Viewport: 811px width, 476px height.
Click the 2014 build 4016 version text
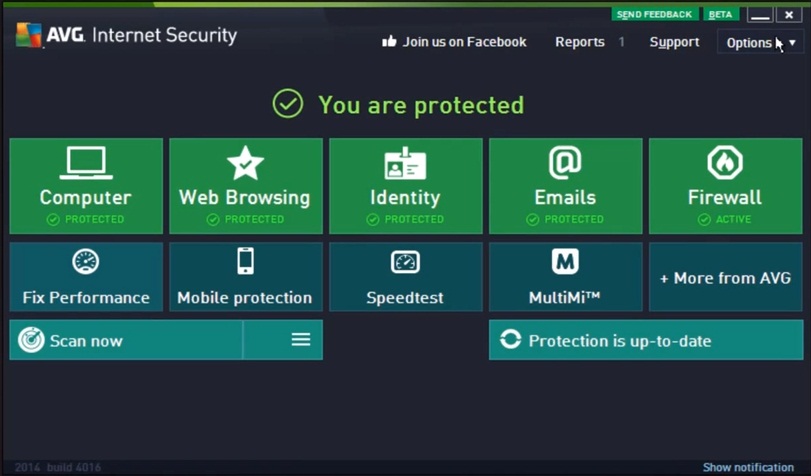coord(57,468)
